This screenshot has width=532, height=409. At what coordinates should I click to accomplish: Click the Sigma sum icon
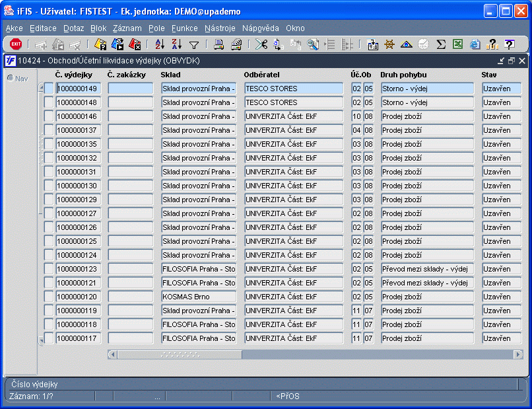click(x=441, y=44)
